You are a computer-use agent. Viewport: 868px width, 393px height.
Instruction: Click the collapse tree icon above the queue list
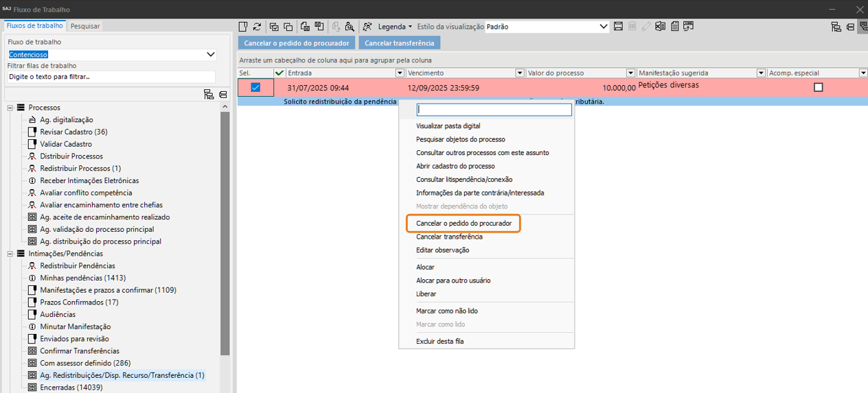coord(222,95)
